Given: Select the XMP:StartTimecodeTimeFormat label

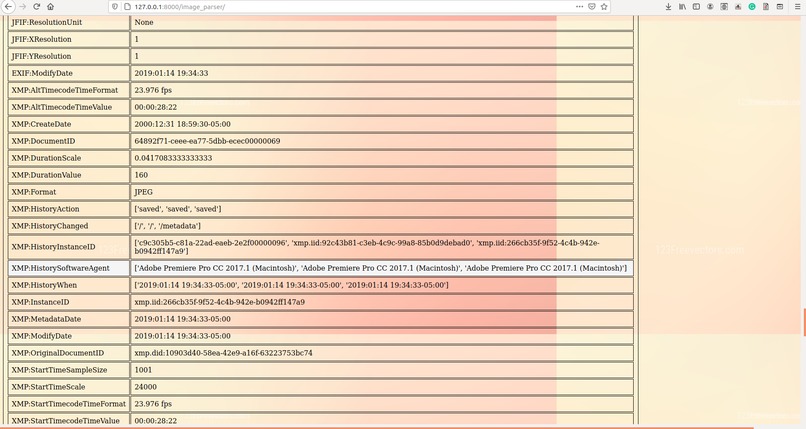Looking at the screenshot, I should pyautogui.click(x=68, y=403).
